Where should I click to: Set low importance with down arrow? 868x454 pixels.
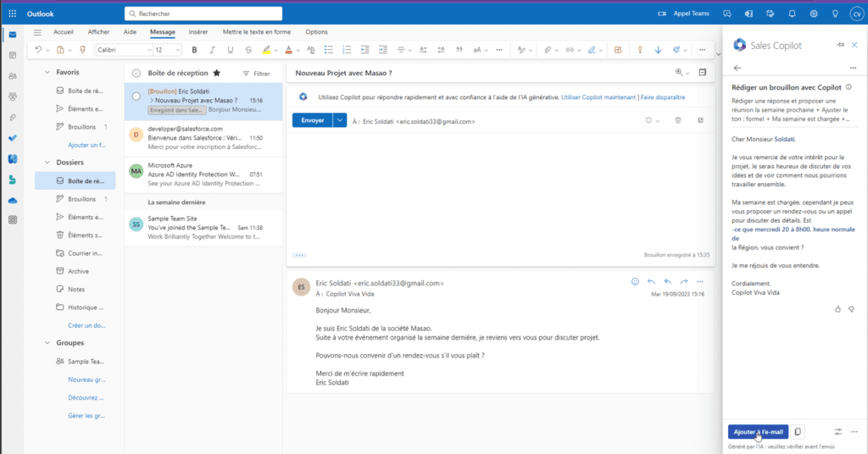(x=658, y=50)
